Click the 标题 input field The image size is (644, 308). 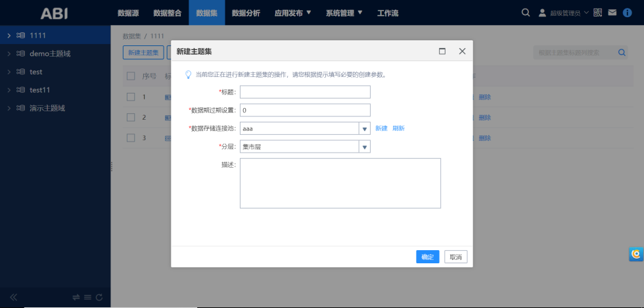(x=305, y=92)
